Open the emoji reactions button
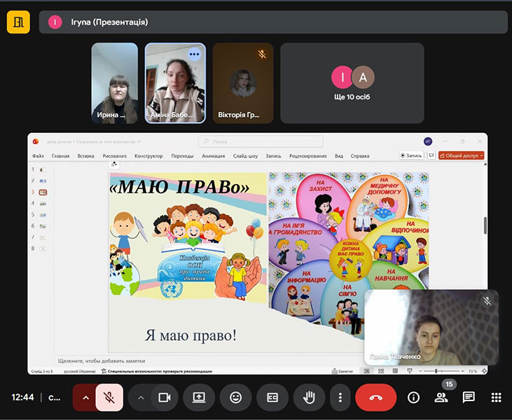This screenshot has height=420, width=512. coord(236,398)
